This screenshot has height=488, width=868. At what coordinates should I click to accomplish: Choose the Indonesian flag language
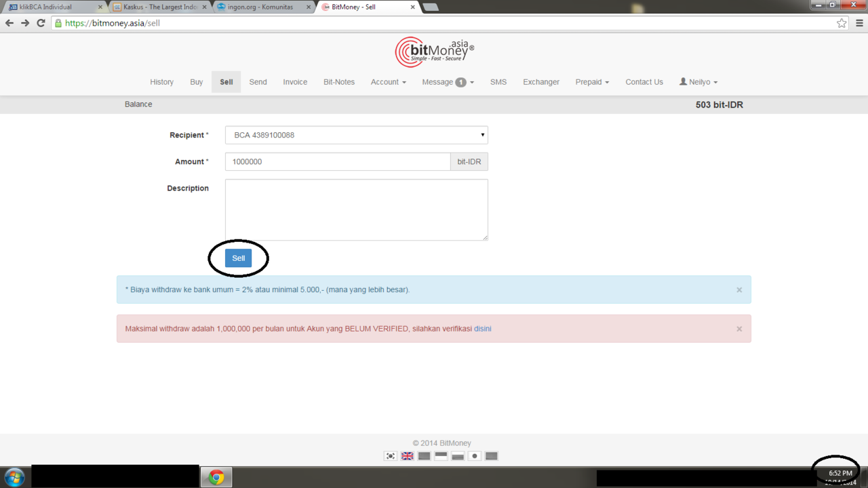441,456
